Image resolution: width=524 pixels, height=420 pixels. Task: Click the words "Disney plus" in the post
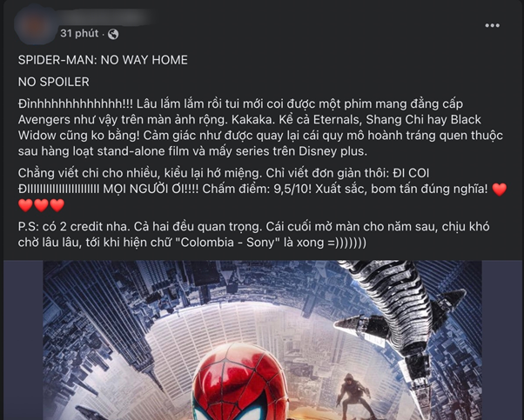(x=333, y=151)
